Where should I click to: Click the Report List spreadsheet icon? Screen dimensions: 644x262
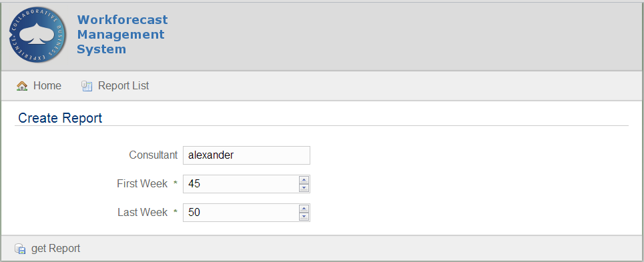point(87,86)
